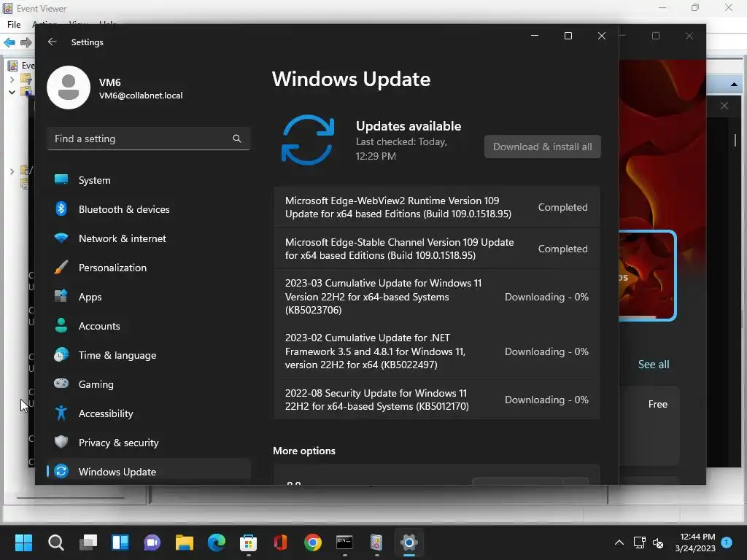This screenshot has height=560, width=747.
Task: Launch Chat app from taskbar
Action: tap(152, 542)
